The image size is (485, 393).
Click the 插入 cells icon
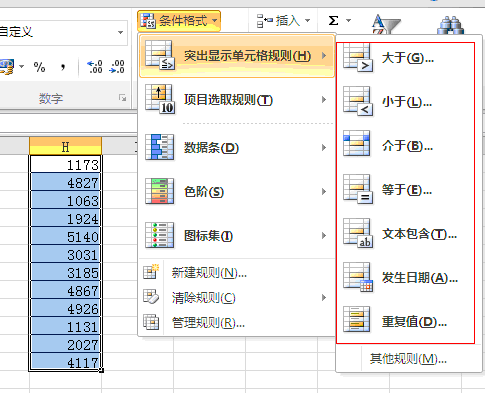265,21
